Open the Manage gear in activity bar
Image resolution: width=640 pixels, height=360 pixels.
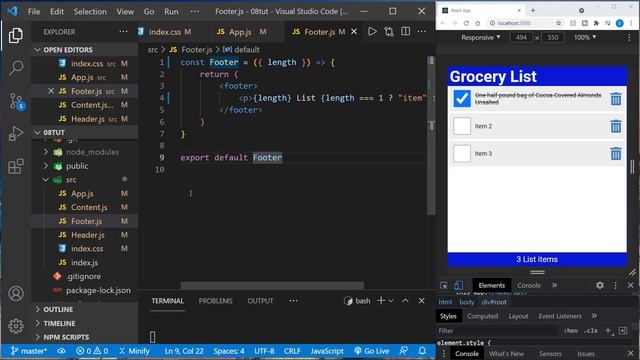click(16, 326)
